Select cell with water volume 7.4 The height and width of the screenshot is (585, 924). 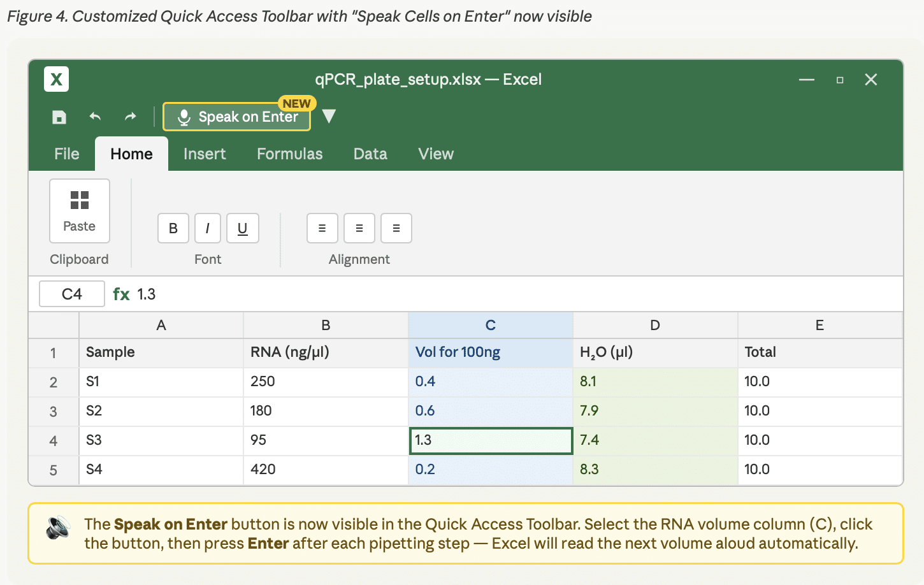[x=655, y=440]
